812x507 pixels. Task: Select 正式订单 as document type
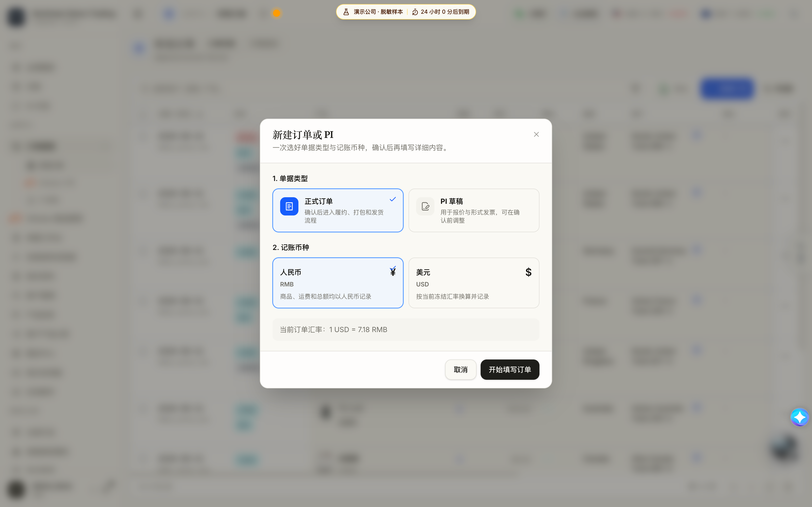pyautogui.click(x=338, y=210)
